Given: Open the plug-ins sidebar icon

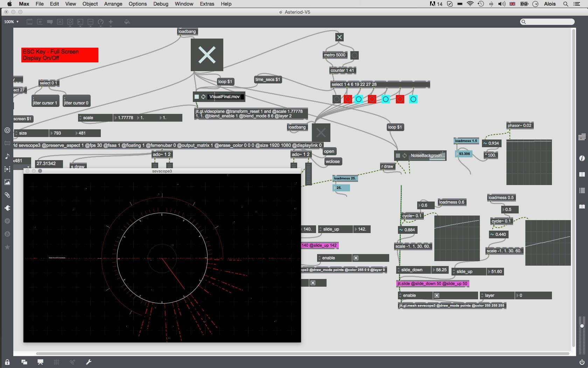Looking at the screenshot, I should point(7,208).
